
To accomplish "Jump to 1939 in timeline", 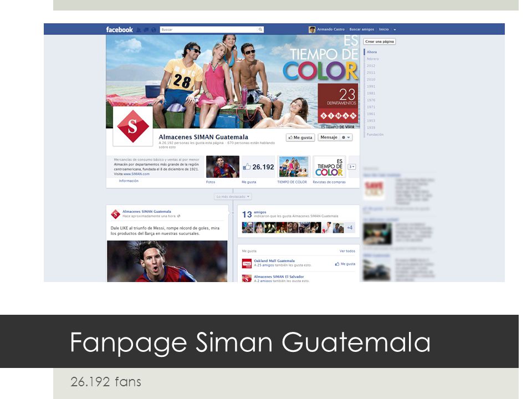I will coord(371,127).
